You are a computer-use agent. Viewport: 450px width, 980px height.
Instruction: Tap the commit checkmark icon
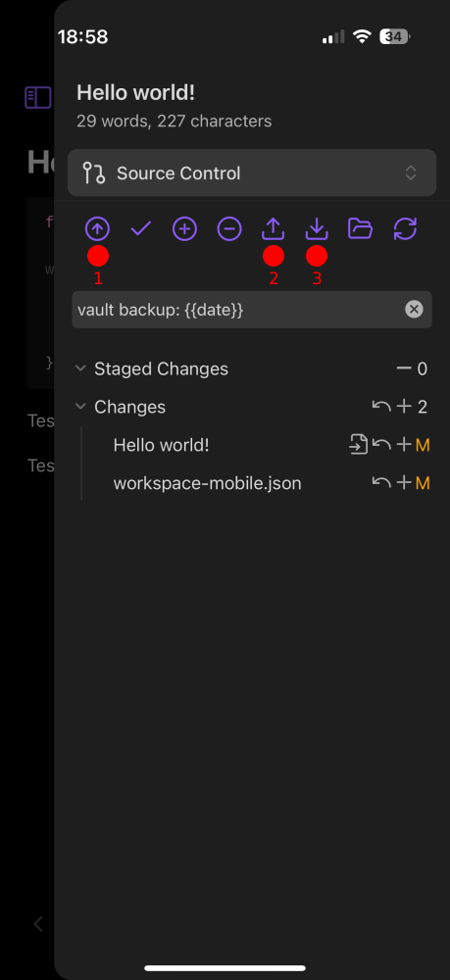click(140, 228)
